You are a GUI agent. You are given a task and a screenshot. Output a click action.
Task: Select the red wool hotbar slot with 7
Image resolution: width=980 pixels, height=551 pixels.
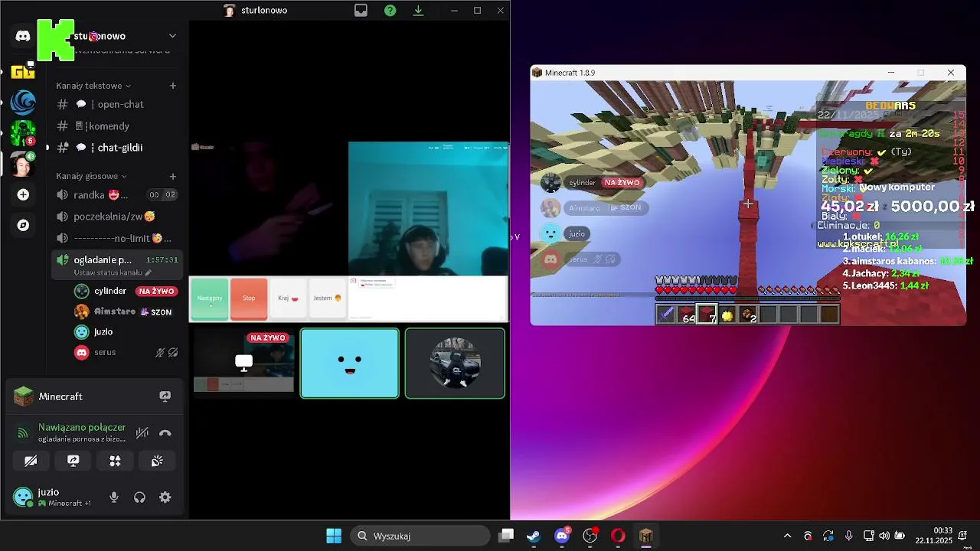tap(707, 314)
